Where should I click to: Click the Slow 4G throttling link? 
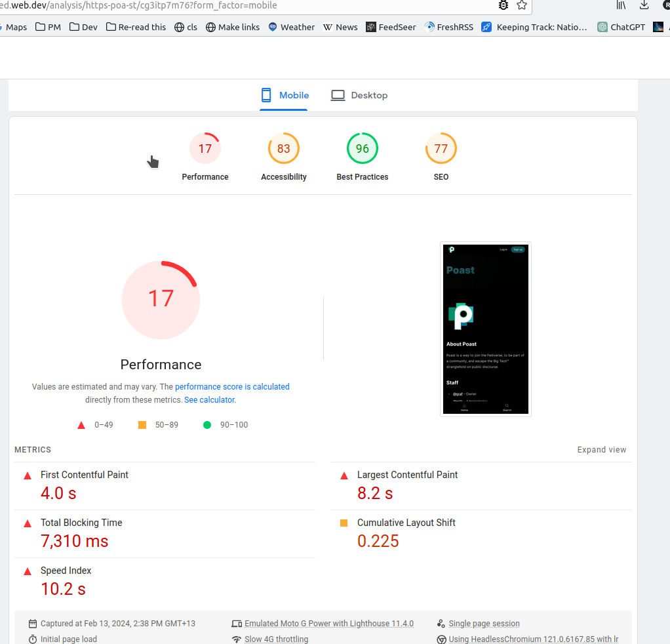[x=276, y=639]
